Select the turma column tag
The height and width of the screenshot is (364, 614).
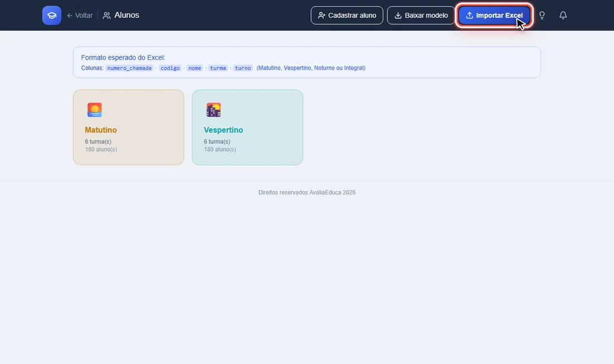[x=218, y=68]
